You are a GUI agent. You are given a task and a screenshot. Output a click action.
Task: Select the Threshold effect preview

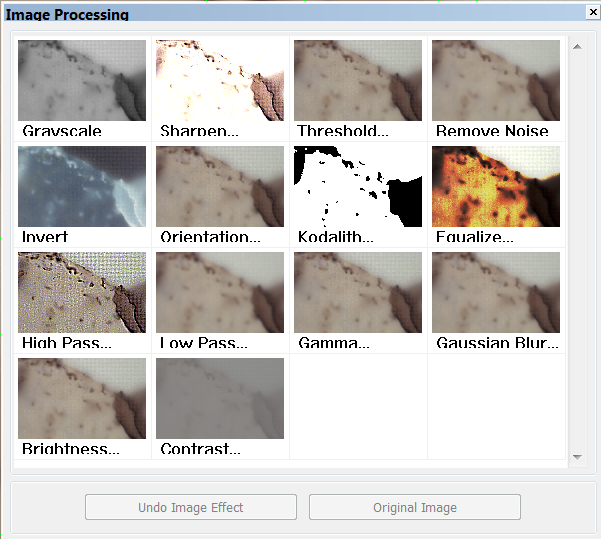pyautogui.click(x=358, y=81)
